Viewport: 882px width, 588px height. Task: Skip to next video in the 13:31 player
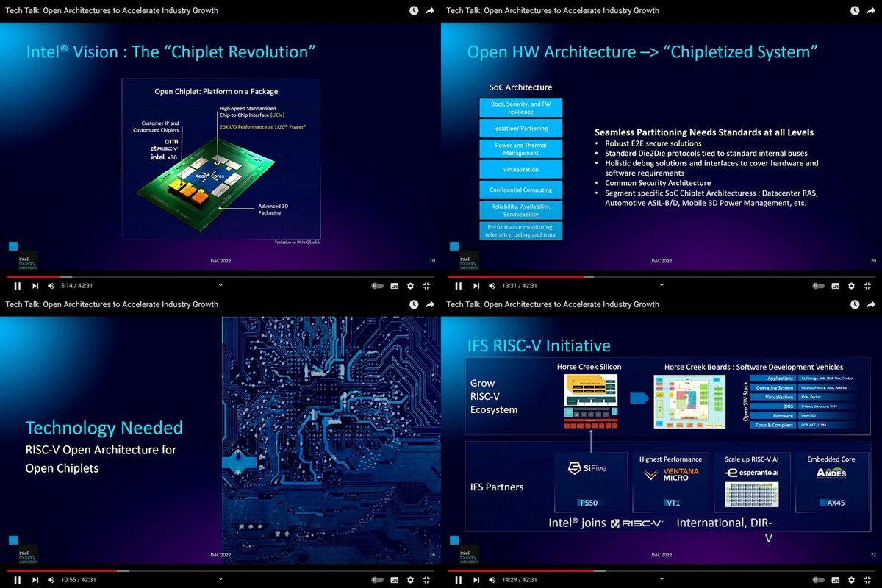point(476,286)
